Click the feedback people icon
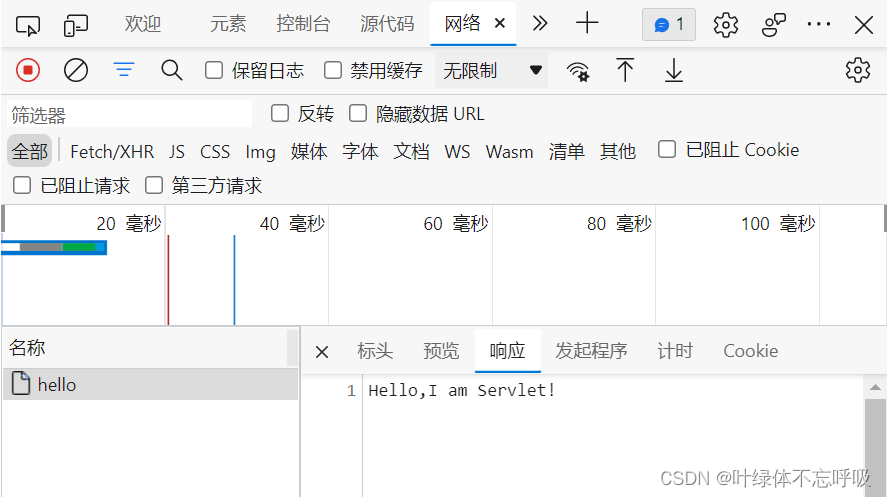Screen dimensions: 887x497 [773, 25]
